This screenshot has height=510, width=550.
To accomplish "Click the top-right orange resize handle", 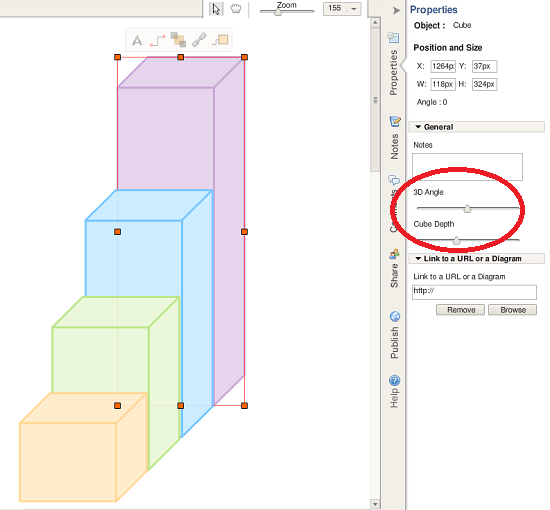I will click(x=244, y=57).
